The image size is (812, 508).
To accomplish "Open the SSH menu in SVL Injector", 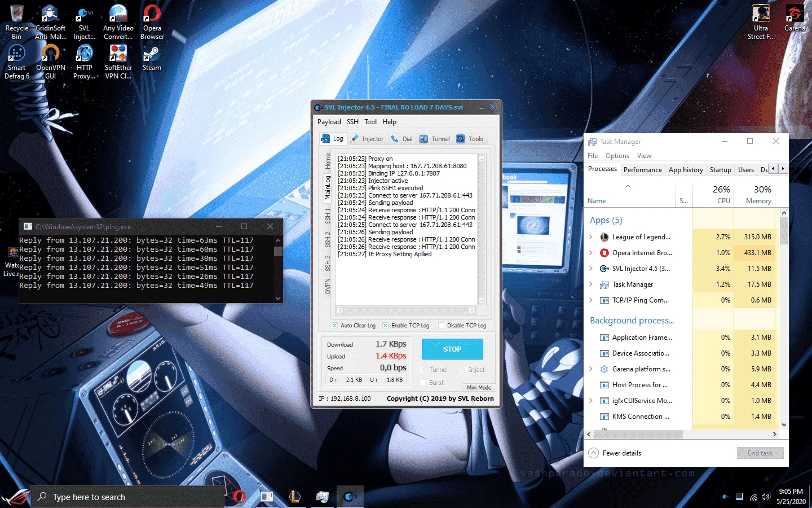I will click(x=352, y=122).
